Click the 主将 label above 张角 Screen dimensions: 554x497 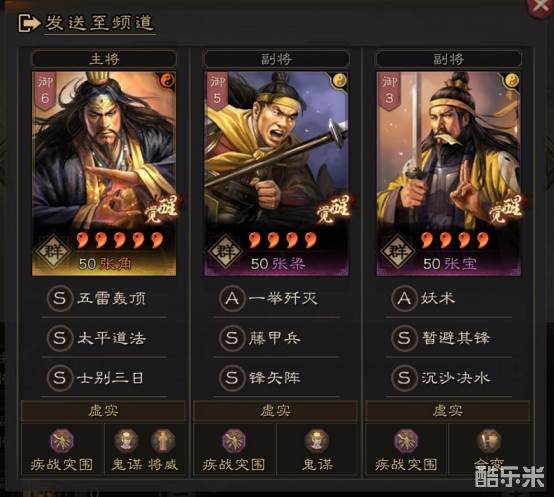pyautogui.click(x=104, y=59)
